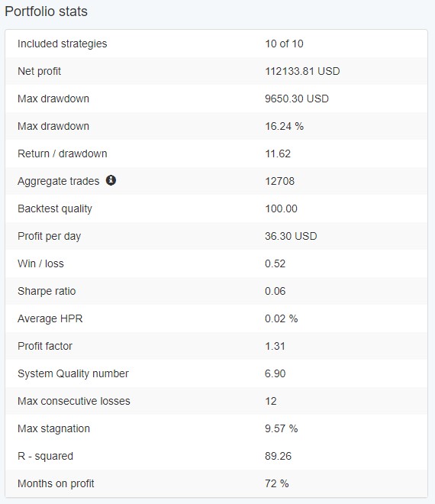Select the 16.24 % drawdown value

[285, 126]
